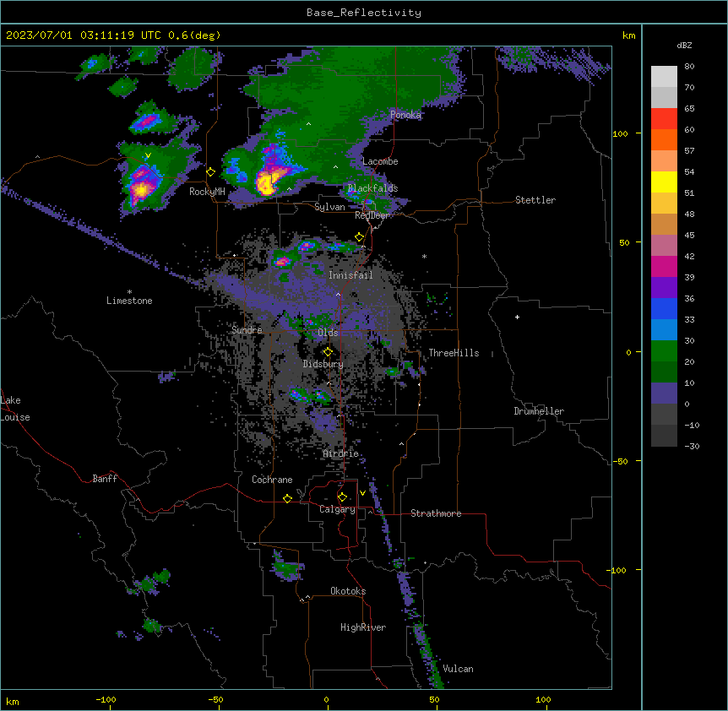Screen dimensions: 728x711
Task: Click the Ponoka city label
Action: click(405, 115)
